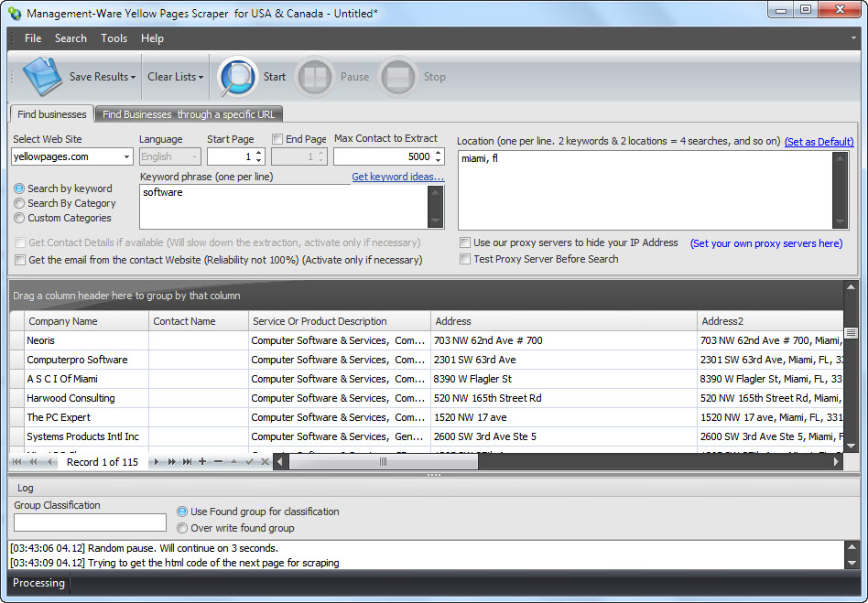Jump to next page of records
The height and width of the screenshot is (603, 868).
(x=171, y=461)
